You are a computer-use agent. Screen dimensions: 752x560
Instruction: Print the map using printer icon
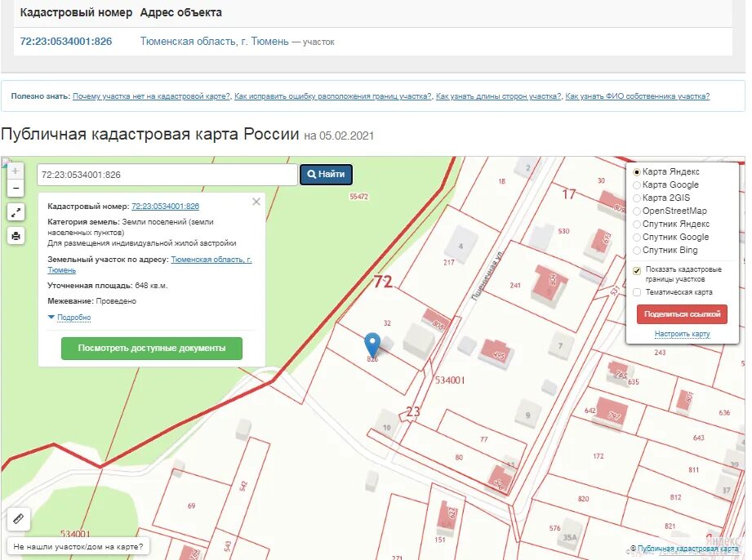point(16,236)
